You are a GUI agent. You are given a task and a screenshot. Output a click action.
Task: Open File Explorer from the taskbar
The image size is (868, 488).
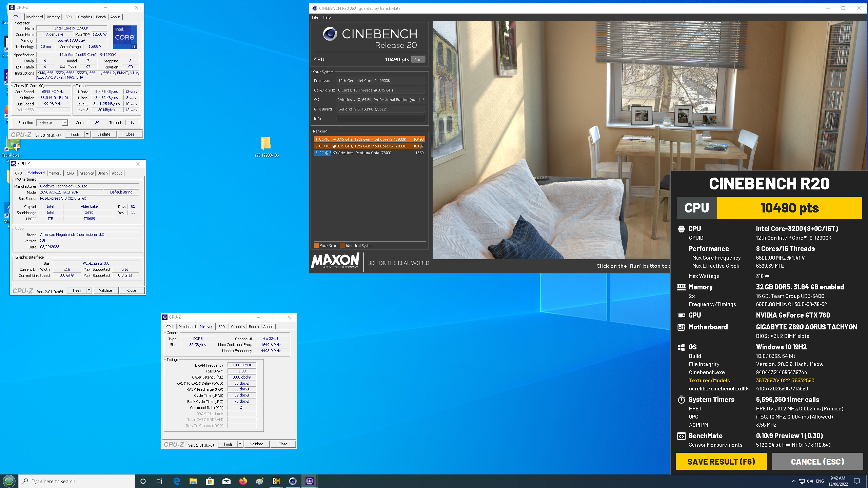pos(193,481)
